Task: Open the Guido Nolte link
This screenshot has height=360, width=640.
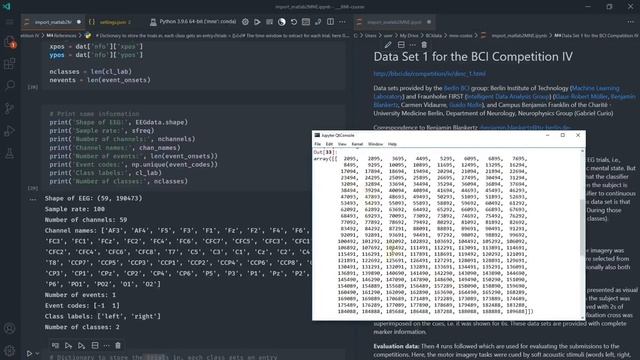Action: click(x=465, y=105)
